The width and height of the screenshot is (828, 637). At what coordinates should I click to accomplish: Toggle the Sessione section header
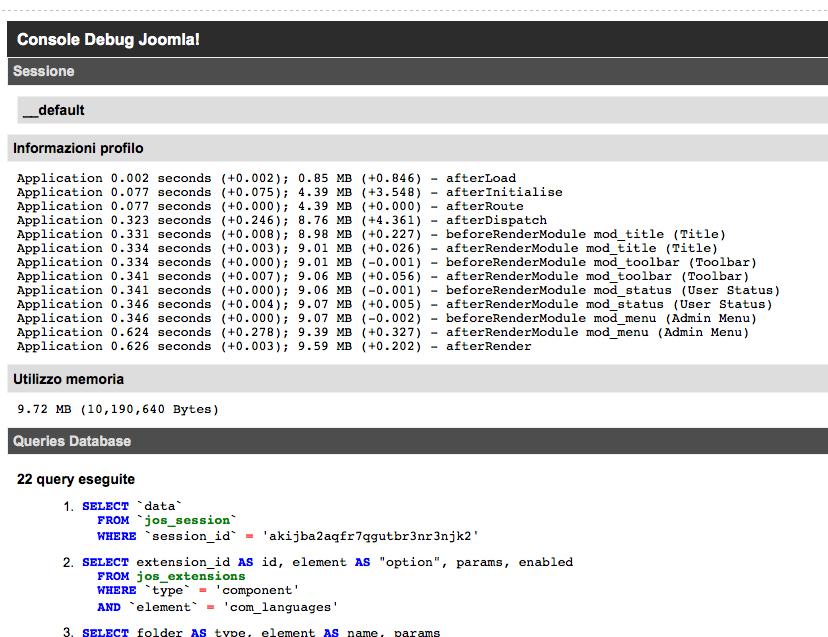(x=417, y=71)
